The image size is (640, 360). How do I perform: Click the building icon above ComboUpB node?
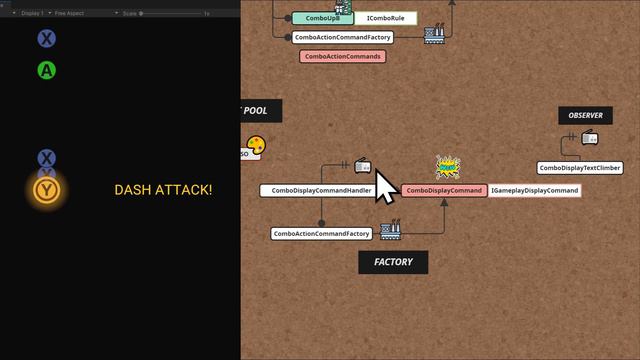[343, 6]
